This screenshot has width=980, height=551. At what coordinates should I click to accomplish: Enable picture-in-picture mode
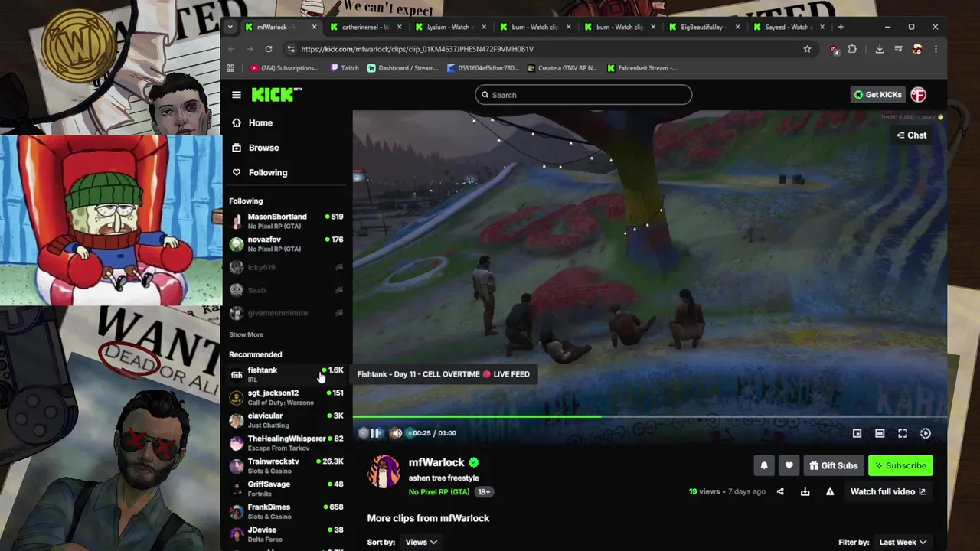coord(857,433)
